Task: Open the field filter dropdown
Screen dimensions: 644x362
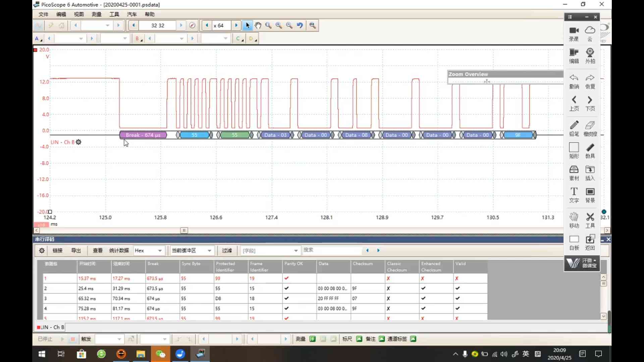Action: [x=296, y=251]
